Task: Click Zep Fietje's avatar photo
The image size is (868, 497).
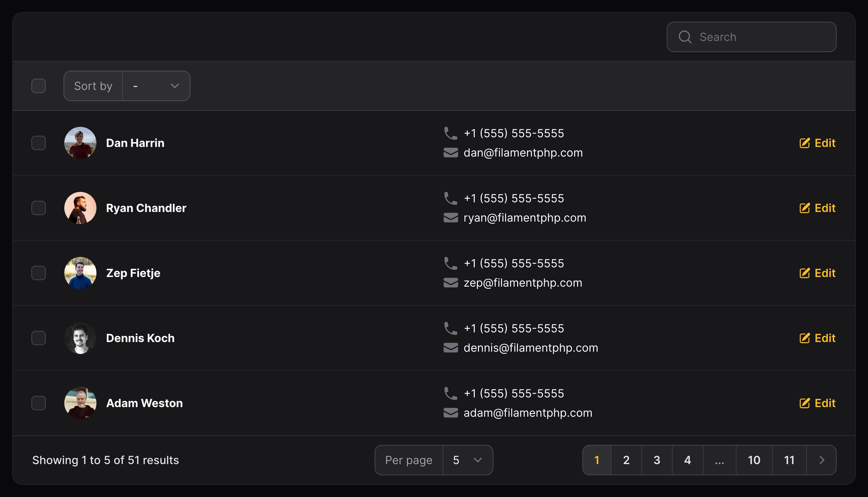Action: 80,273
